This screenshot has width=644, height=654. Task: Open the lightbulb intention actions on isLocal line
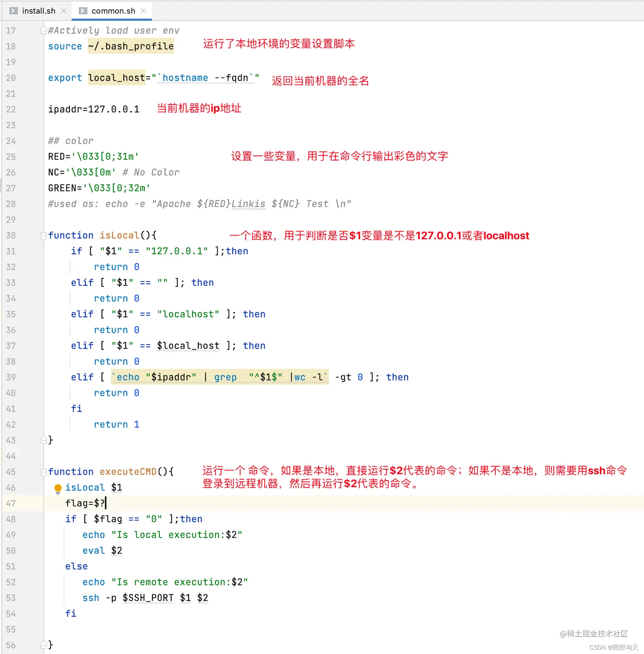point(58,488)
